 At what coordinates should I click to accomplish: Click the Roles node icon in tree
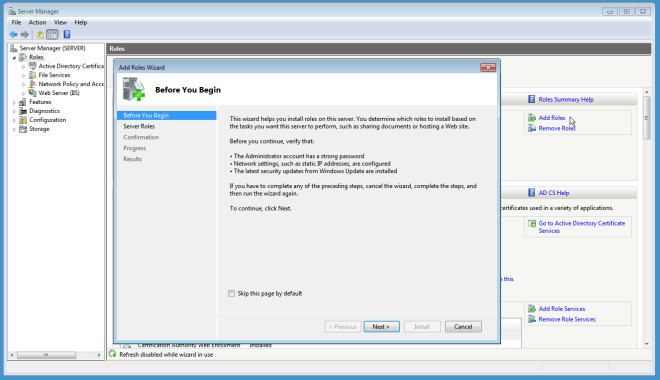coord(23,57)
